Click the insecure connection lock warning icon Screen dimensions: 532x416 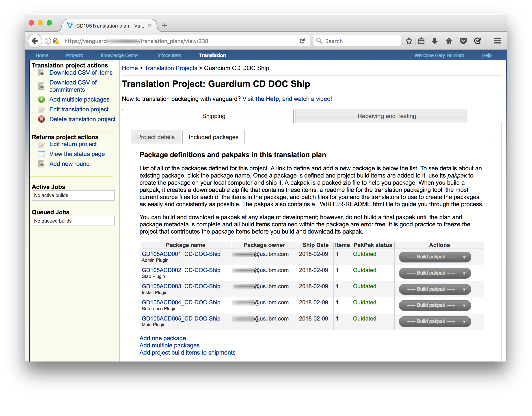coord(56,41)
